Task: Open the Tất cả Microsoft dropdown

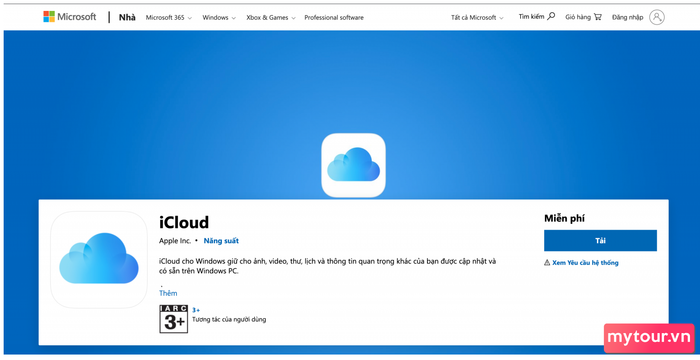Action: click(477, 18)
